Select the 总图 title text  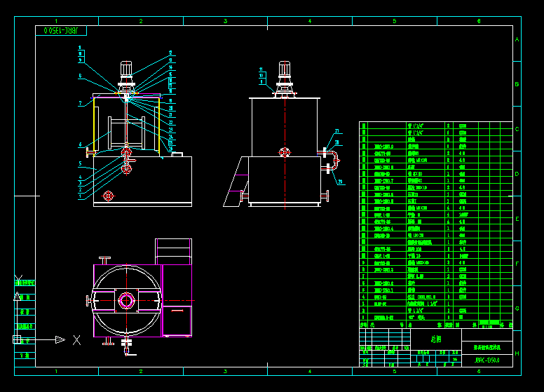tap(436, 339)
